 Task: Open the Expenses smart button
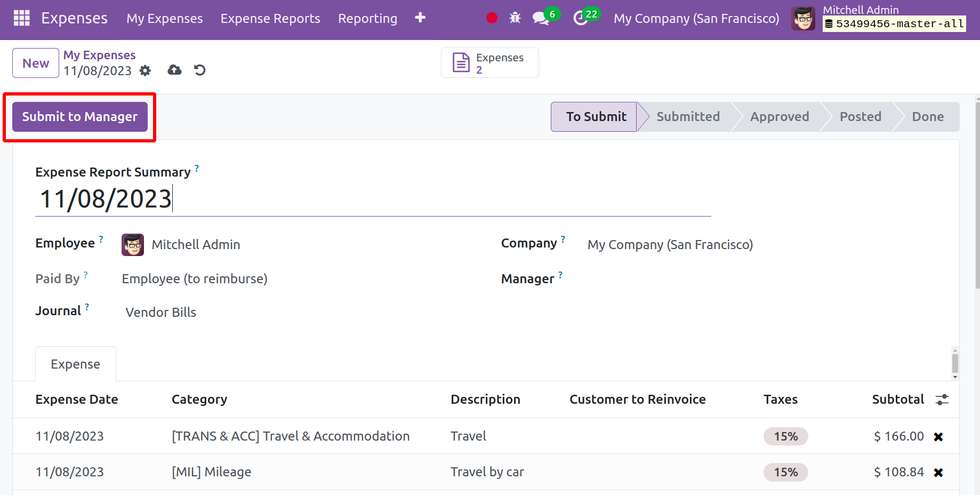(490, 63)
